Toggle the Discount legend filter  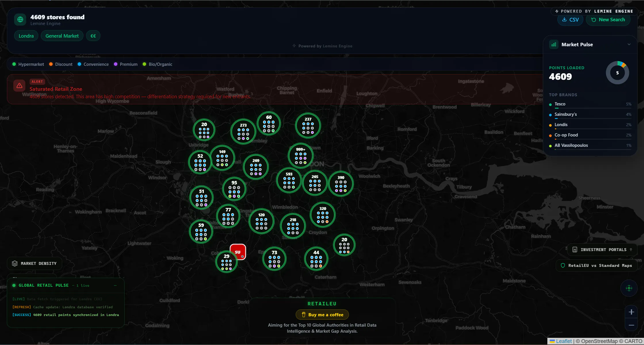click(x=61, y=64)
